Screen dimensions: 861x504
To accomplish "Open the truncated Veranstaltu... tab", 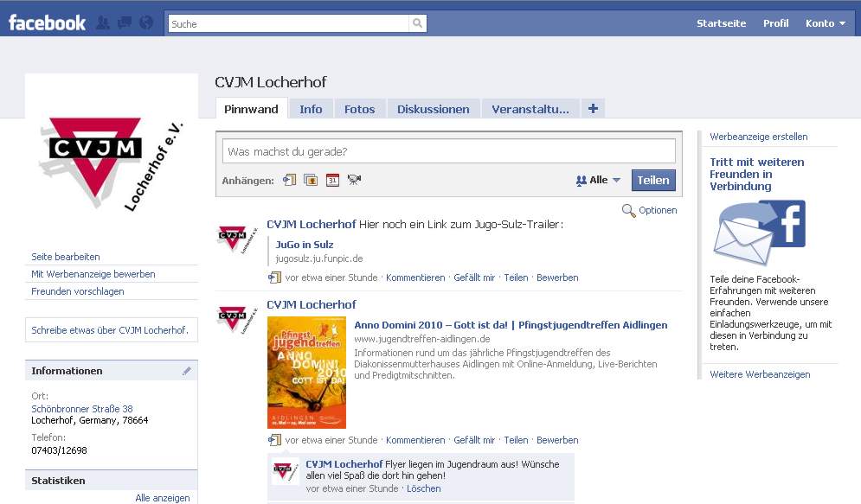I will [x=530, y=109].
